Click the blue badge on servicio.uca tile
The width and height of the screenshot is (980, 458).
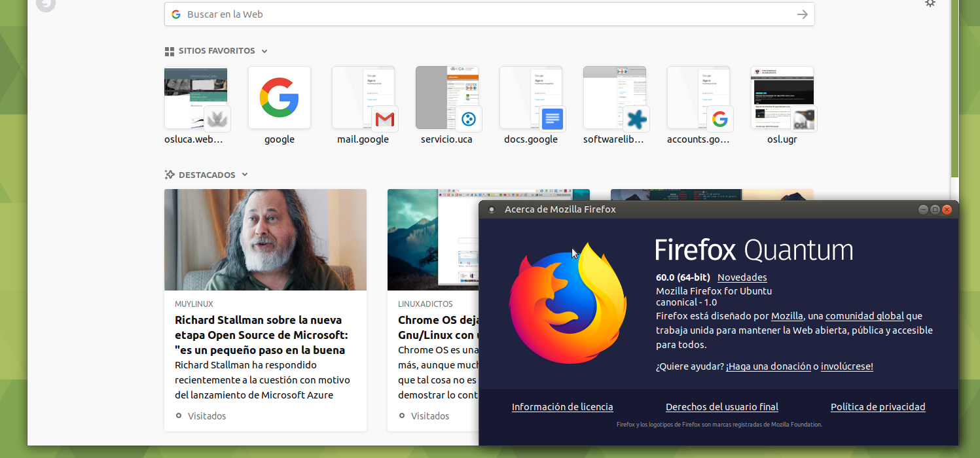pyautogui.click(x=468, y=119)
